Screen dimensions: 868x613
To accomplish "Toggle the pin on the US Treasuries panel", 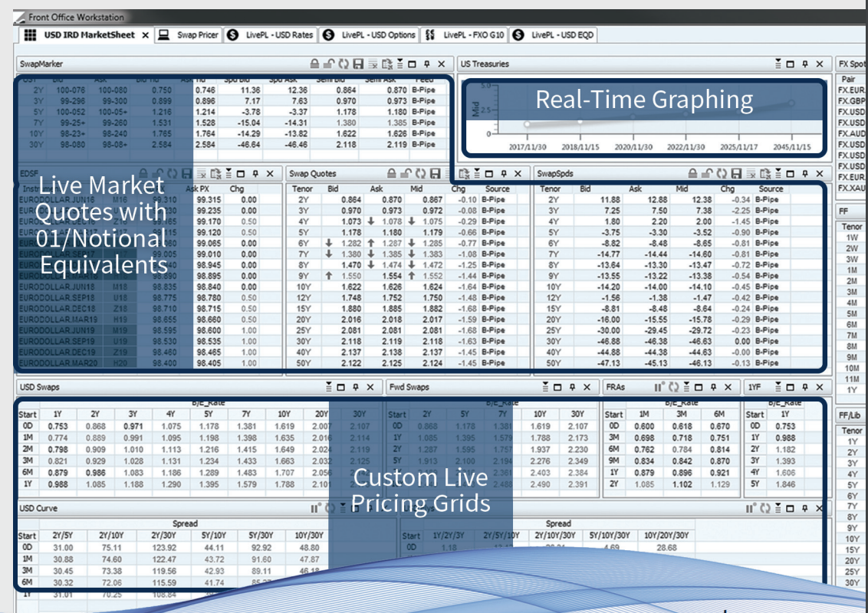I will pos(804,64).
